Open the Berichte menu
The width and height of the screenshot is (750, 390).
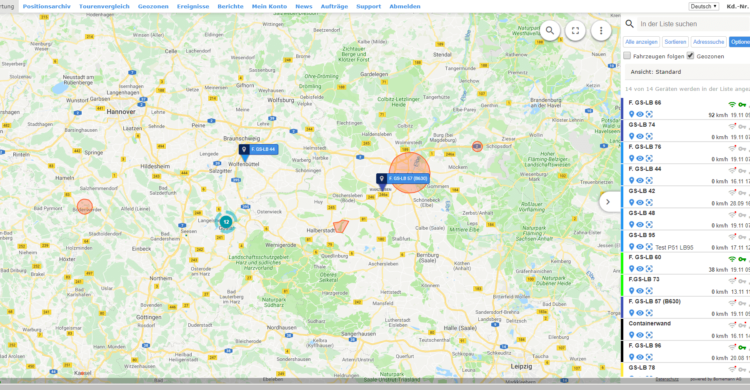coord(231,6)
